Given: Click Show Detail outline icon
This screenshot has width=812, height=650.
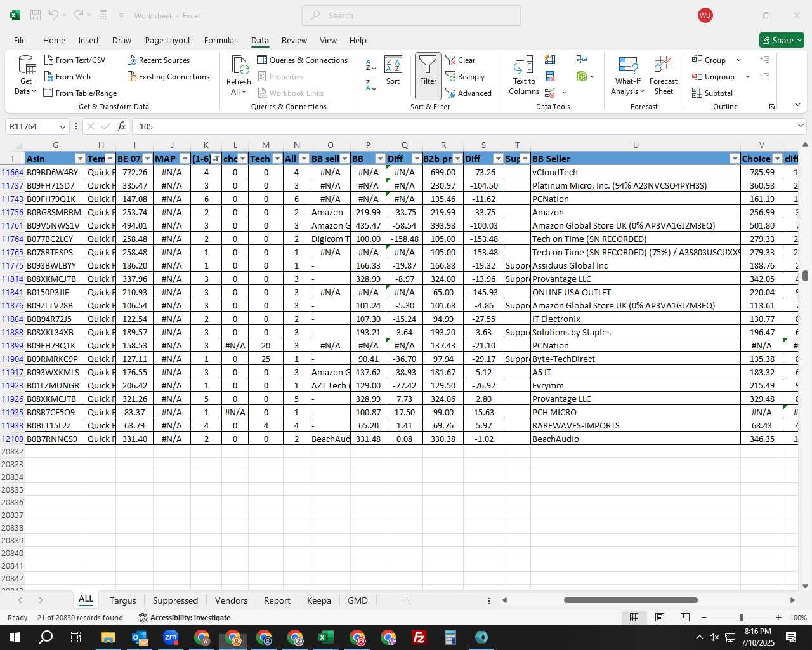Looking at the screenshot, I should click(765, 60).
